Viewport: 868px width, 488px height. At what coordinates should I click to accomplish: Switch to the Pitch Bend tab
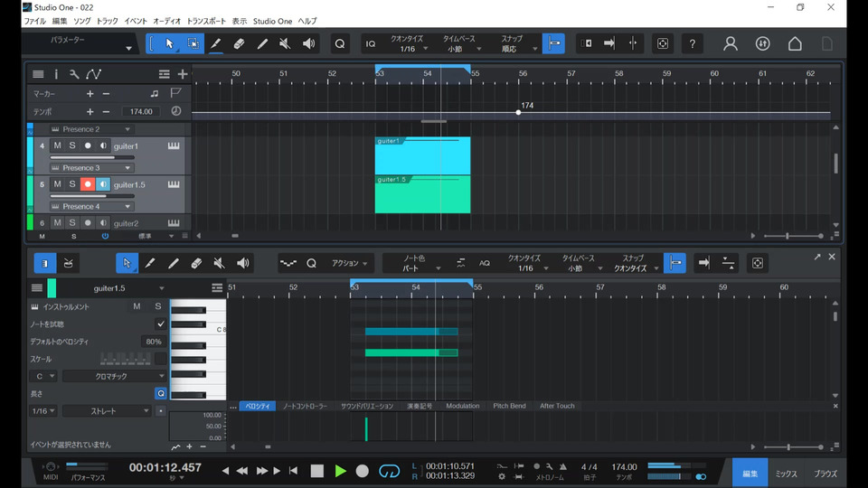(x=509, y=406)
